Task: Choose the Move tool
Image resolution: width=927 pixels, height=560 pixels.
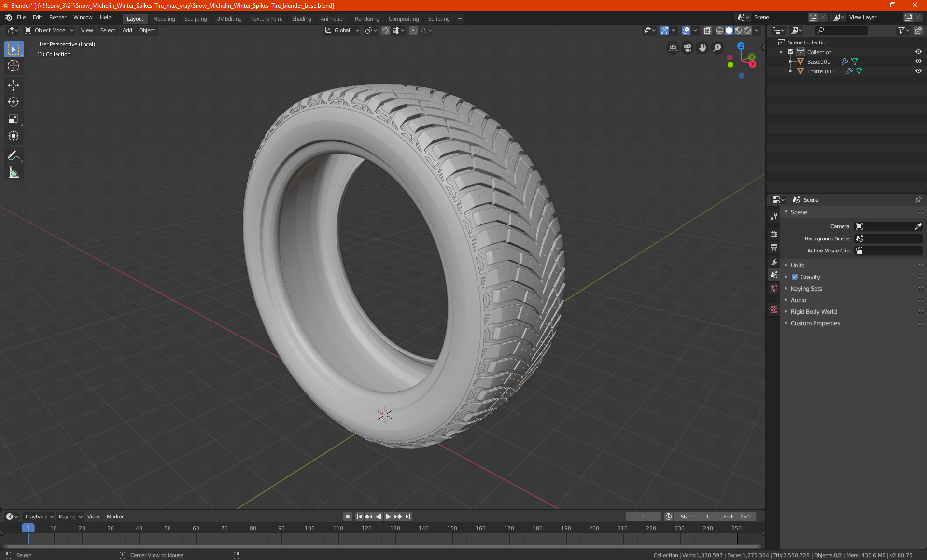Action: tap(14, 85)
